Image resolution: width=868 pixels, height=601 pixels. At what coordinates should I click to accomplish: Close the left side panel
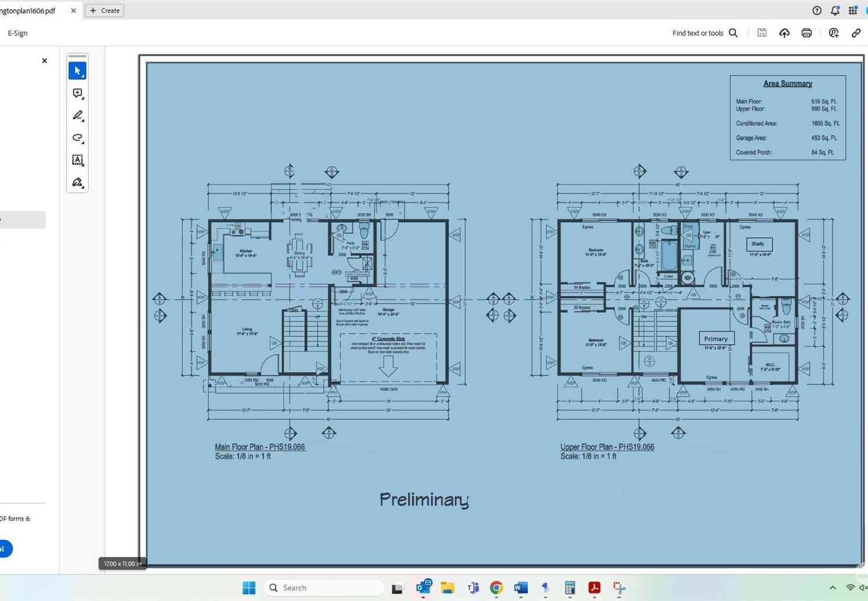pyautogui.click(x=45, y=61)
